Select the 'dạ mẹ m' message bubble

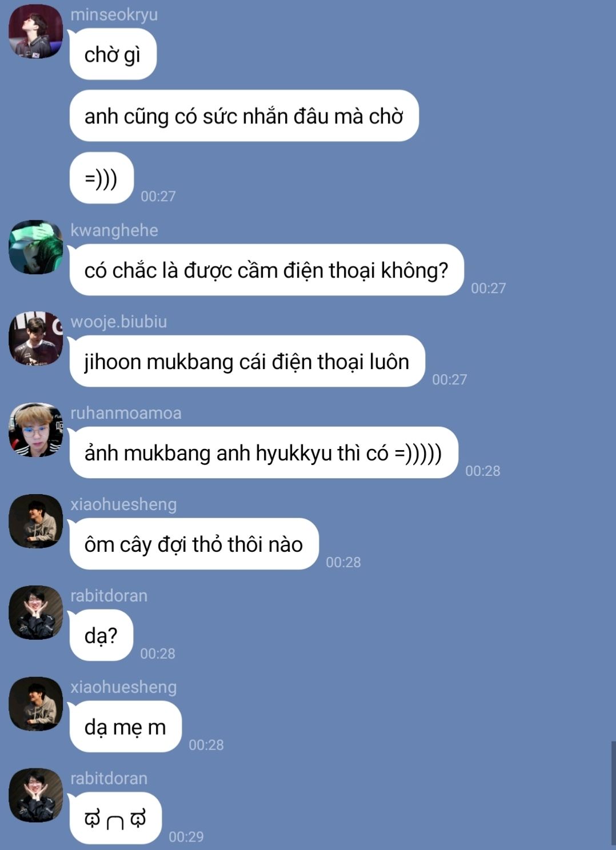point(125,727)
